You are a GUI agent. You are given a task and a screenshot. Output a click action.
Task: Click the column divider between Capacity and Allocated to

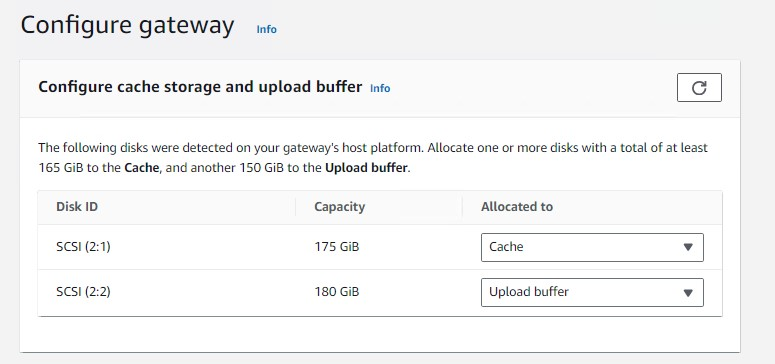coord(462,207)
